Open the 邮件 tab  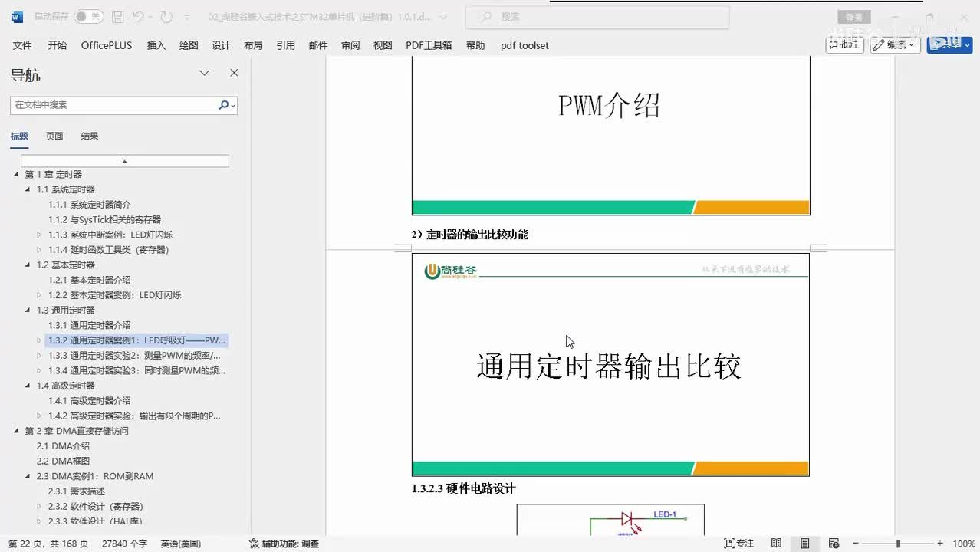point(318,45)
